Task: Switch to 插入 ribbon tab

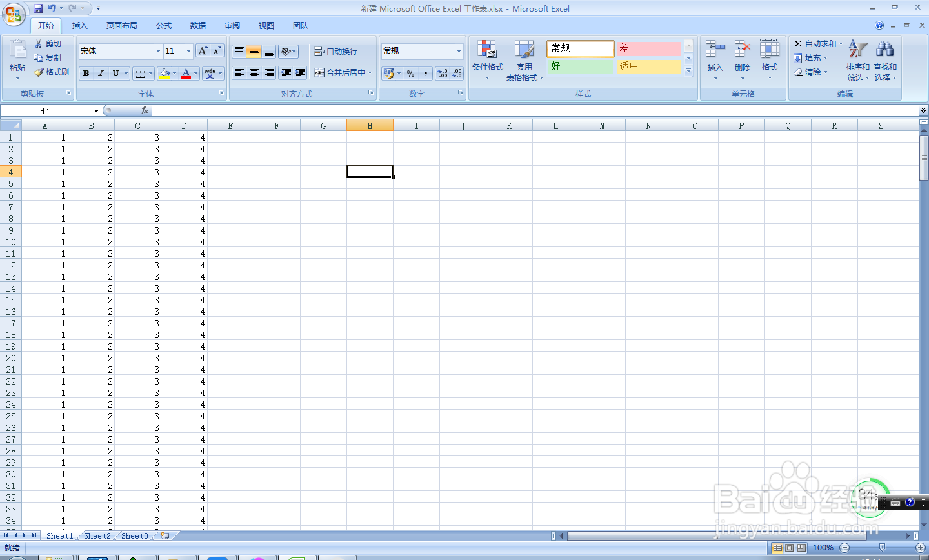Action: click(79, 26)
